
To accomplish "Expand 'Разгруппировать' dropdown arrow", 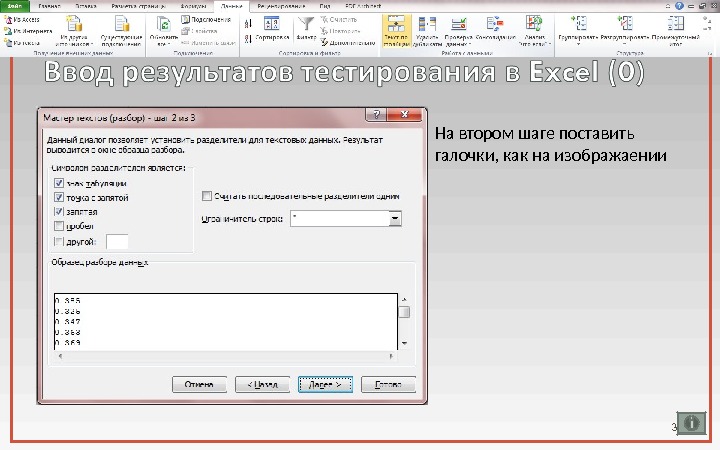I will (625, 45).
